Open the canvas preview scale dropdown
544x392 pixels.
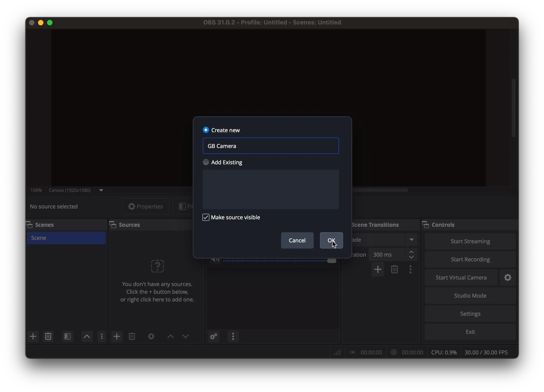(x=101, y=190)
